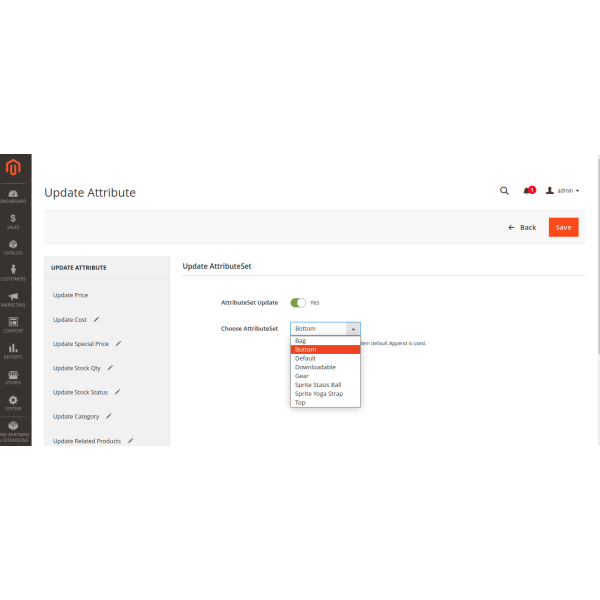Open the Update Category tab
The image size is (600, 600).
(x=76, y=416)
